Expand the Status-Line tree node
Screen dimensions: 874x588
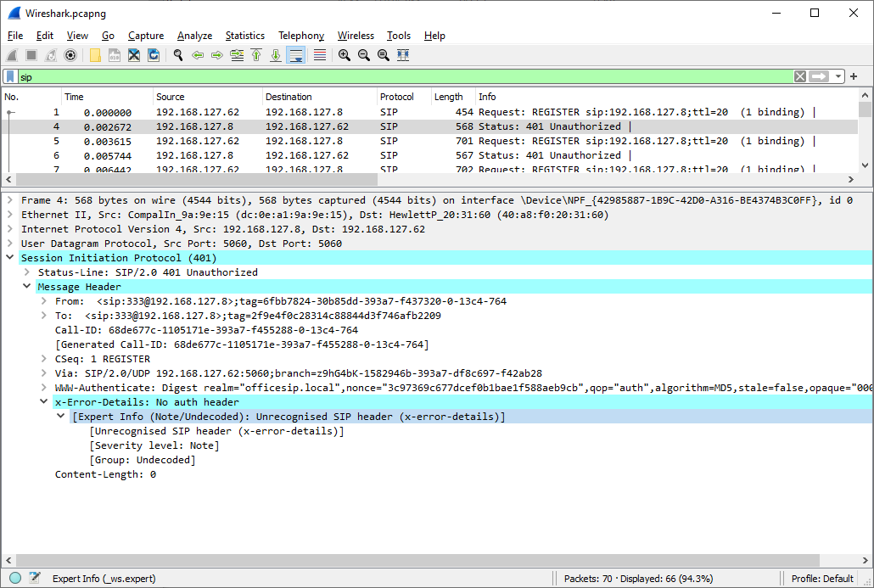(27, 272)
